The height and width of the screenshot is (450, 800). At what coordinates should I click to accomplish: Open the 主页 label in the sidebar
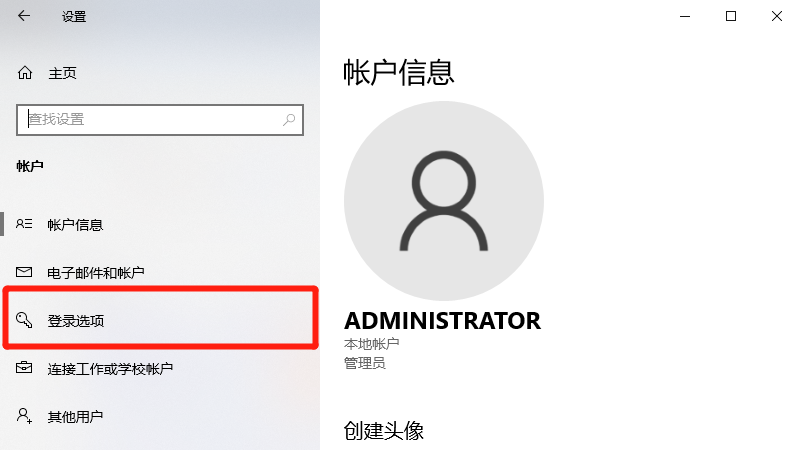[62, 73]
